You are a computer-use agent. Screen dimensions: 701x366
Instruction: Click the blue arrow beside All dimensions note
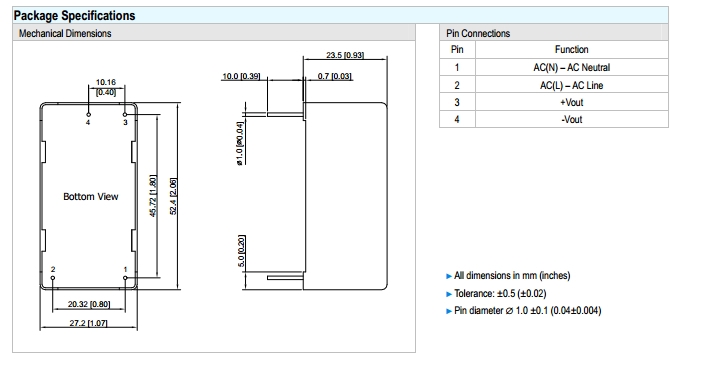(449, 276)
